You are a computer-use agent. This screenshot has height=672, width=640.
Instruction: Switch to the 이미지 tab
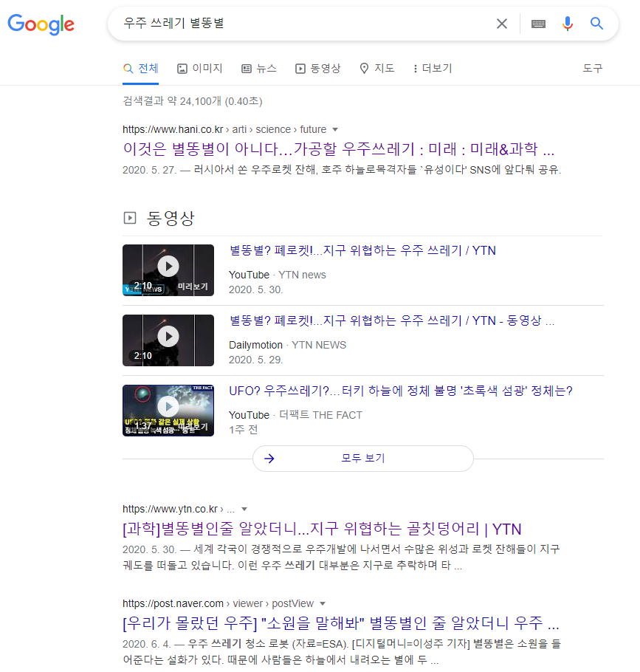point(199,68)
